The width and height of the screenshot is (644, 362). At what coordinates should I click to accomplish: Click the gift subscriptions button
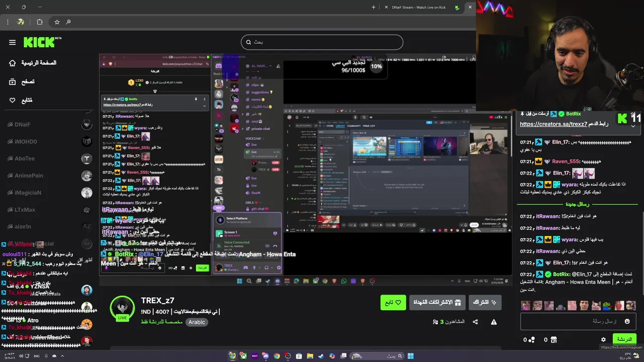point(437,302)
